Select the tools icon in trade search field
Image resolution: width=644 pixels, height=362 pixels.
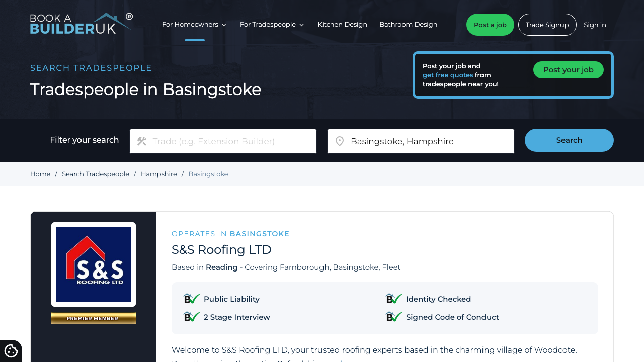142,141
